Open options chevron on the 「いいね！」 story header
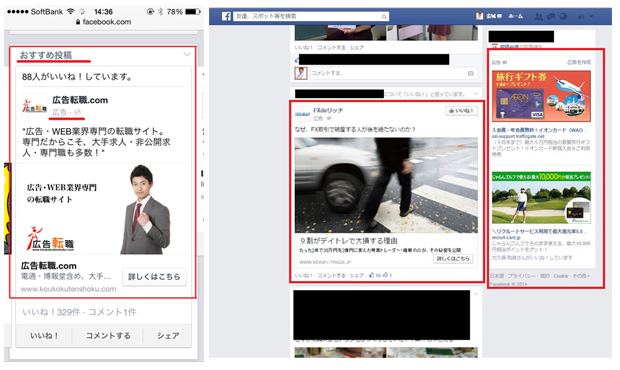The image size is (620, 370). click(x=476, y=94)
